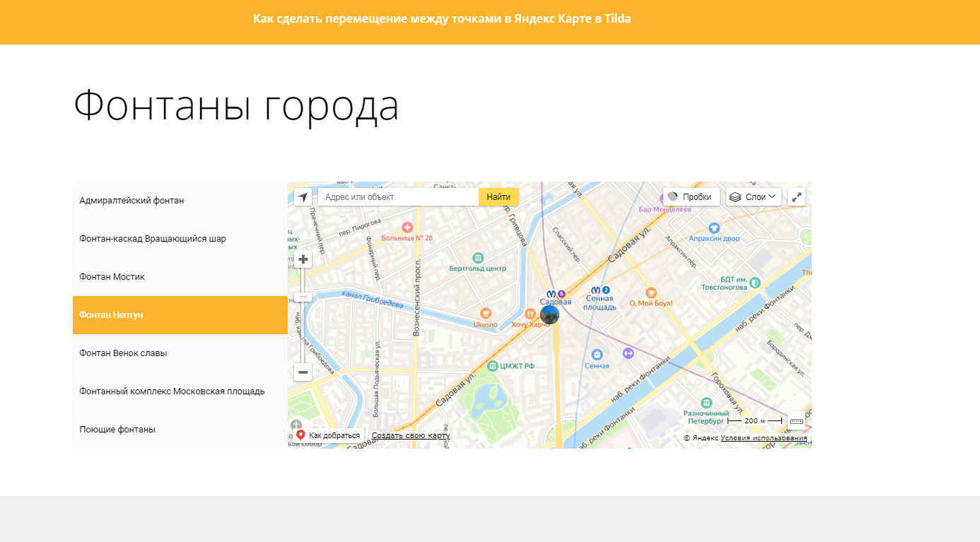Click the purple pedestrian crossing icon
The height and width of the screenshot is (542, 980).
[628, 353]
